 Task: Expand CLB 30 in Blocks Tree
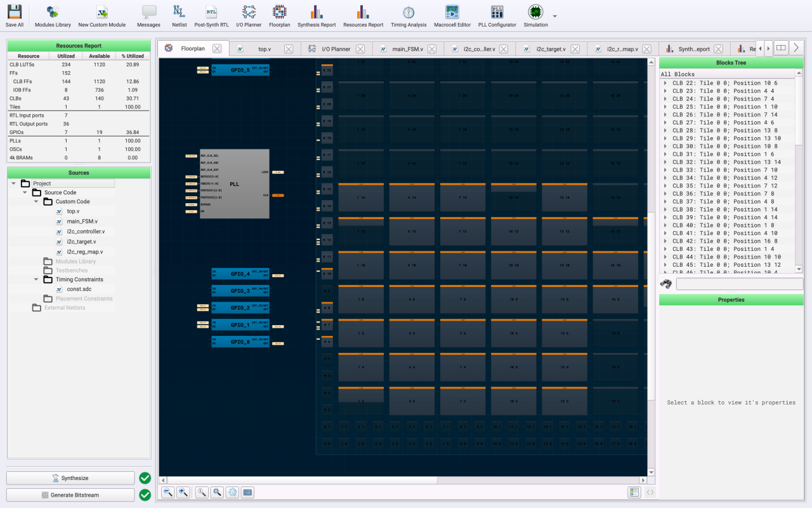pos(665,146)
